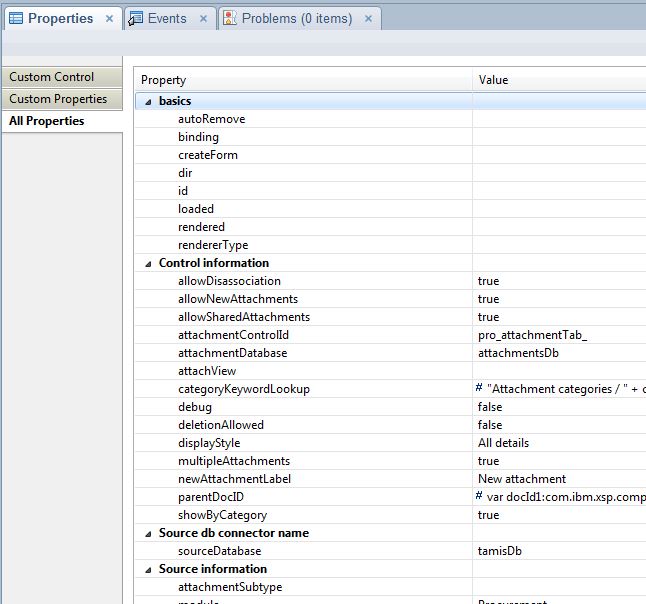The image size is (646, 604).
Task: Edit the newAttachmentLabel value field
Action: point(522,479)
